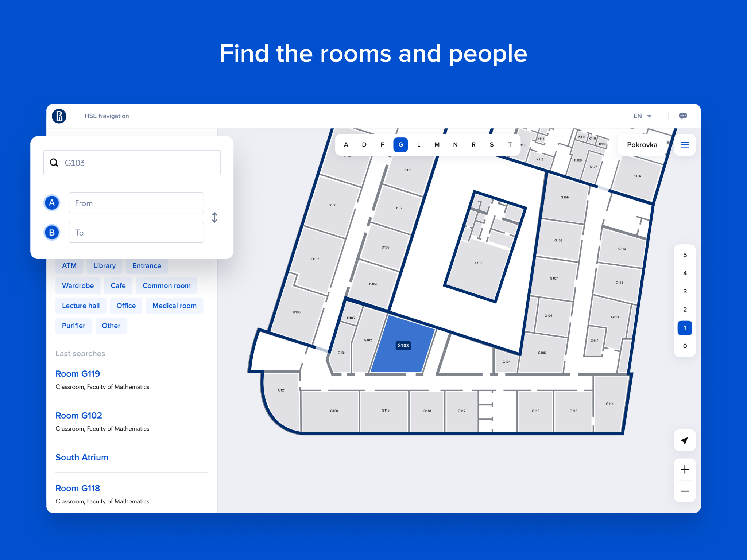Viewport: 747px width, 560px height.
Task: Click the HSE logo icon
Action: [x=59, y=116]
